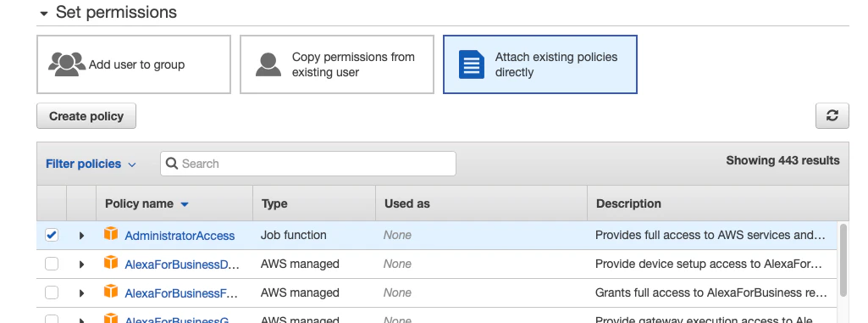Screen dimensions: 868x323
Task: Collapse the Set permissions section
Action: click(x=44, y=14)
